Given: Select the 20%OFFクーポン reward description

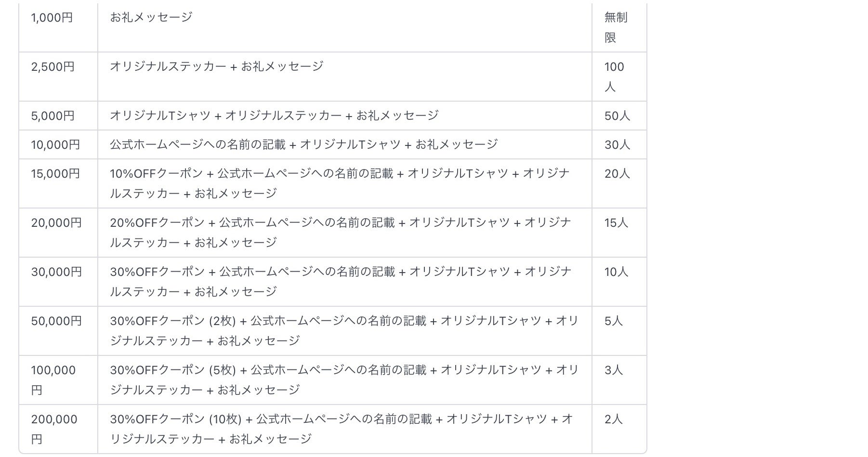Looking at the screenshot, I should click(340, 233).
